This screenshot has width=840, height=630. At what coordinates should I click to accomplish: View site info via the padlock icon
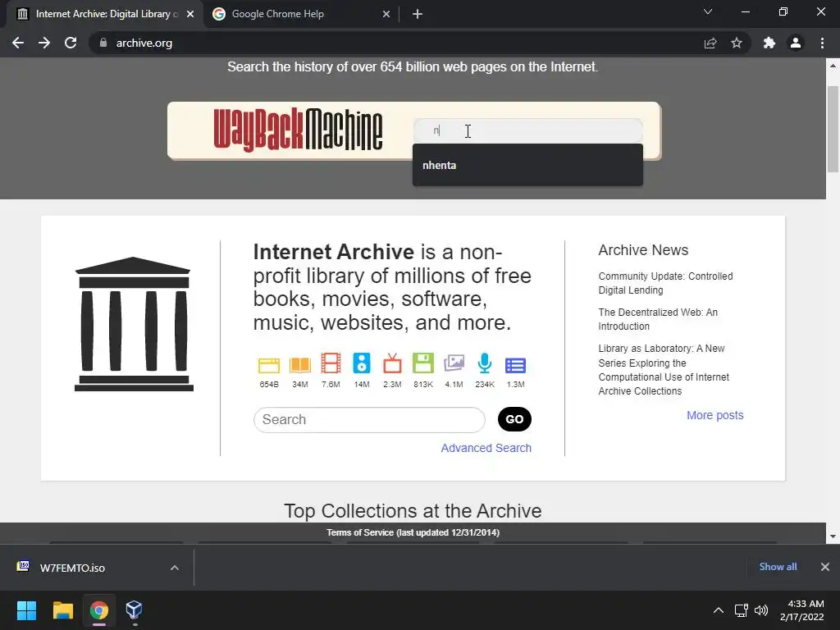tap(103, 43)
